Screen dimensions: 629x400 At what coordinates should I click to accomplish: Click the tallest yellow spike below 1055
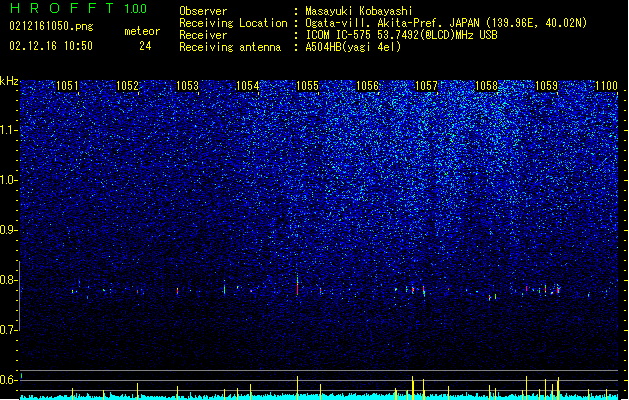[x=297, y=386]
